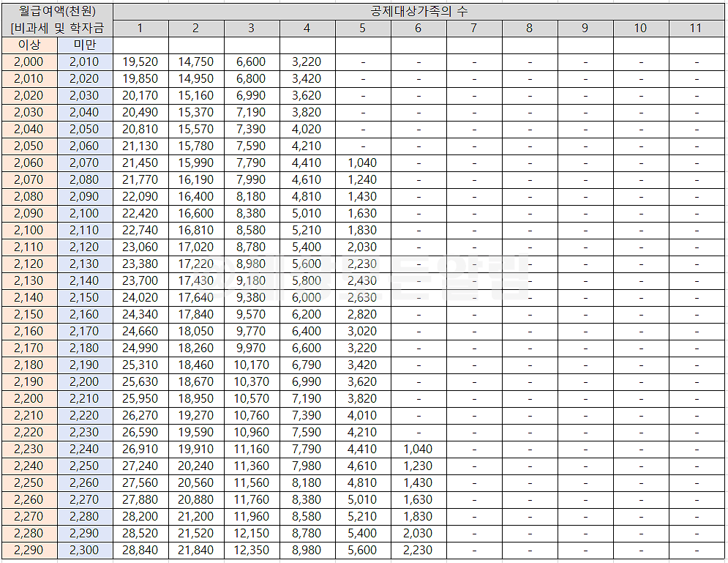728x563 pixels.
Task: Click the 27,240 cell
Action: [x=140, y=466]
